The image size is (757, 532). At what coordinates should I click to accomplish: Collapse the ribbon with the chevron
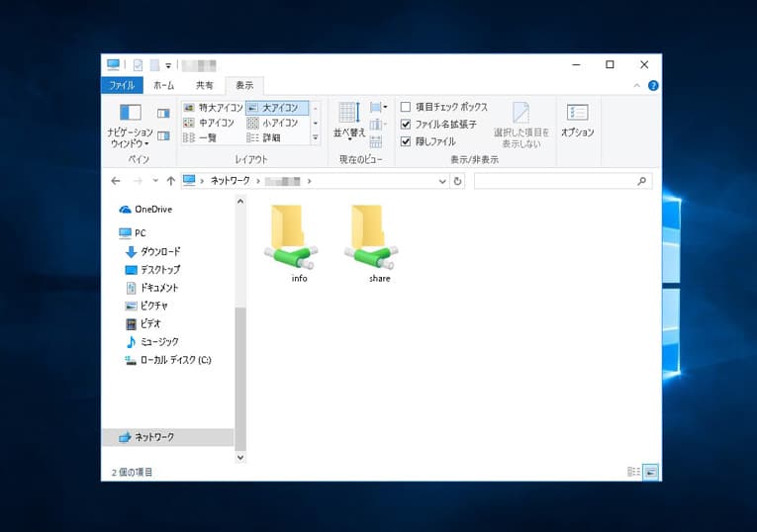[x=638, y=86]
